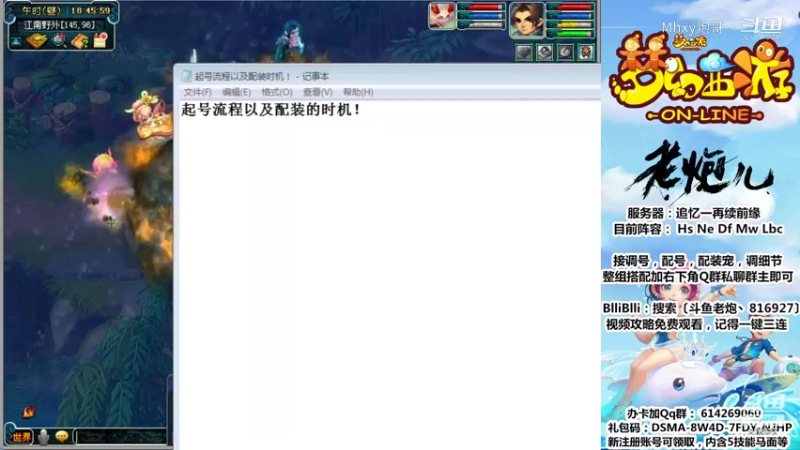Click the text line 起号流程以及配装的时机！

[271, 109]
